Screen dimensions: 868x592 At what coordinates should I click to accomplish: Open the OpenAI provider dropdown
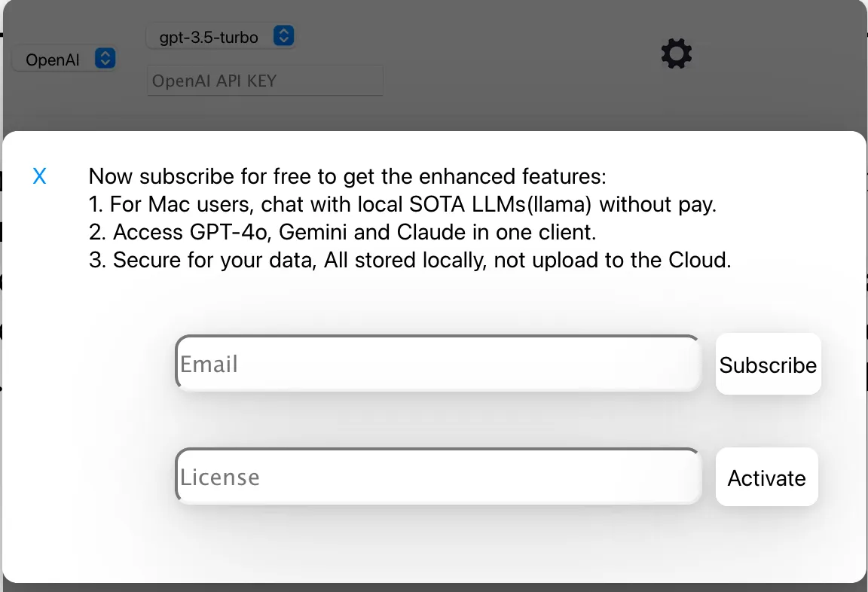(x=63, y=60)
